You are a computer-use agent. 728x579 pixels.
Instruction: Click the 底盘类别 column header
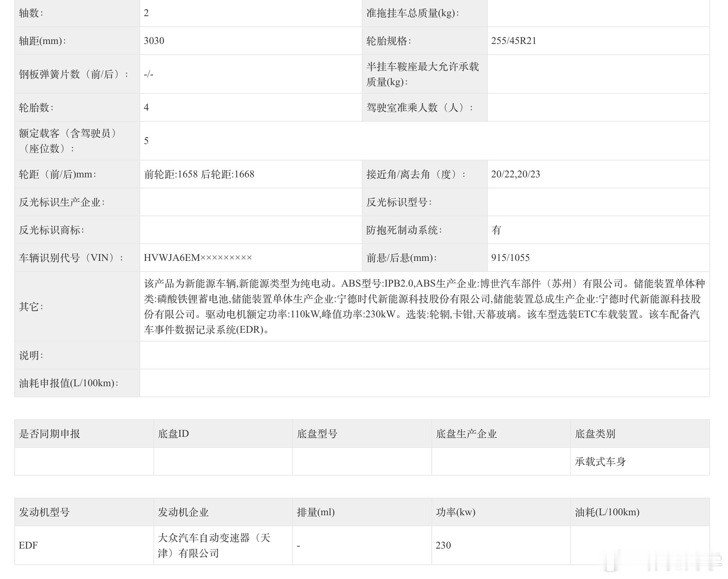click(x=595, y=434)
